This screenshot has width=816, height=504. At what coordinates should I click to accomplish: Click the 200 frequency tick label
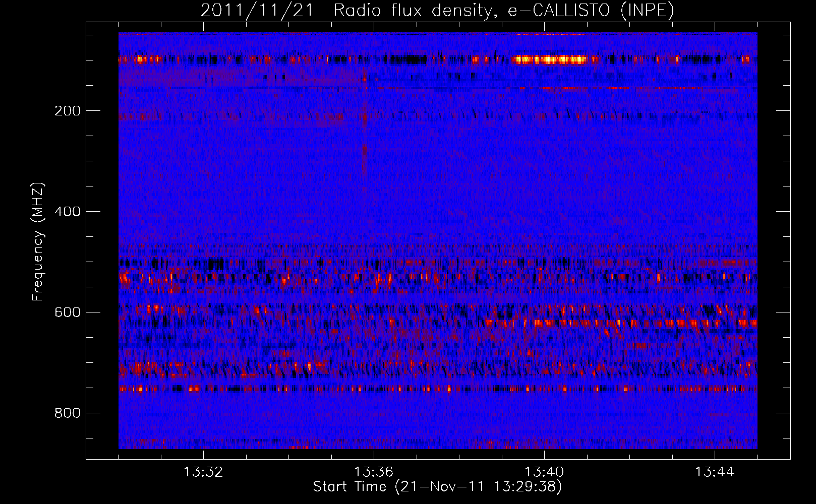(x=68, y=111)
